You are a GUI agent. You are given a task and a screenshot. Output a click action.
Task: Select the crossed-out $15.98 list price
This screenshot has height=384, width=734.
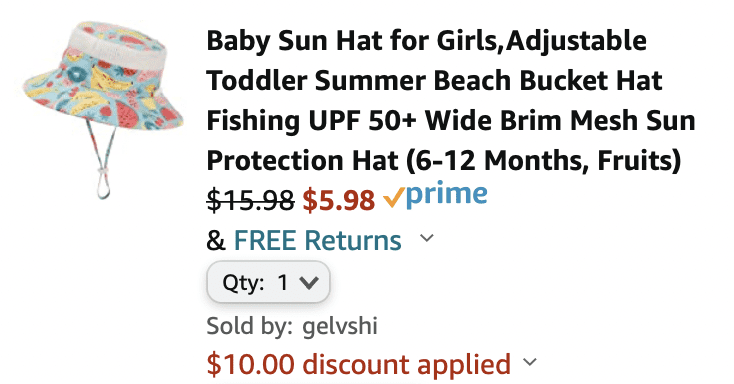click(250, 200)
